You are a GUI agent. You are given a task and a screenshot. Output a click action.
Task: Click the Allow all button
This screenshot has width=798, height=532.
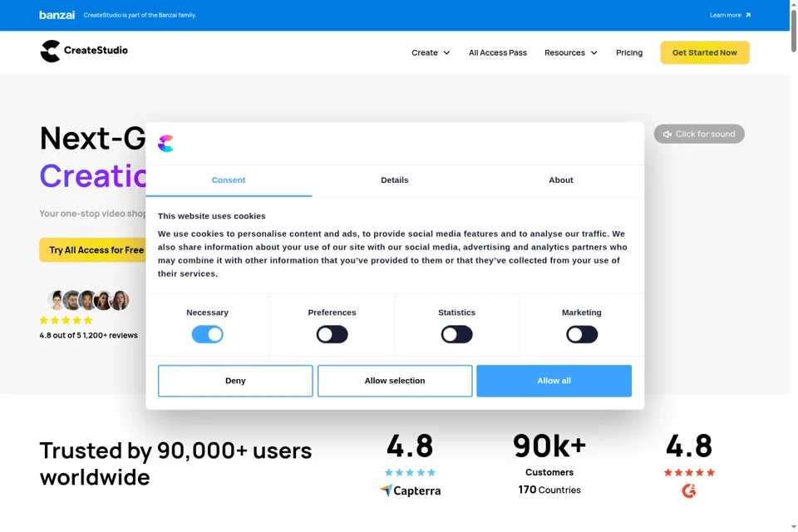point(554,381)
